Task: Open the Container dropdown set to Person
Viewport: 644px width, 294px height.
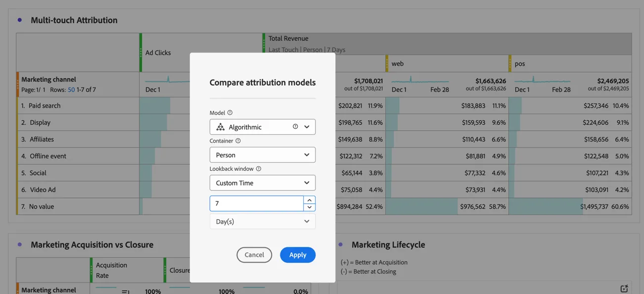Action: click(x=263, y=155)
